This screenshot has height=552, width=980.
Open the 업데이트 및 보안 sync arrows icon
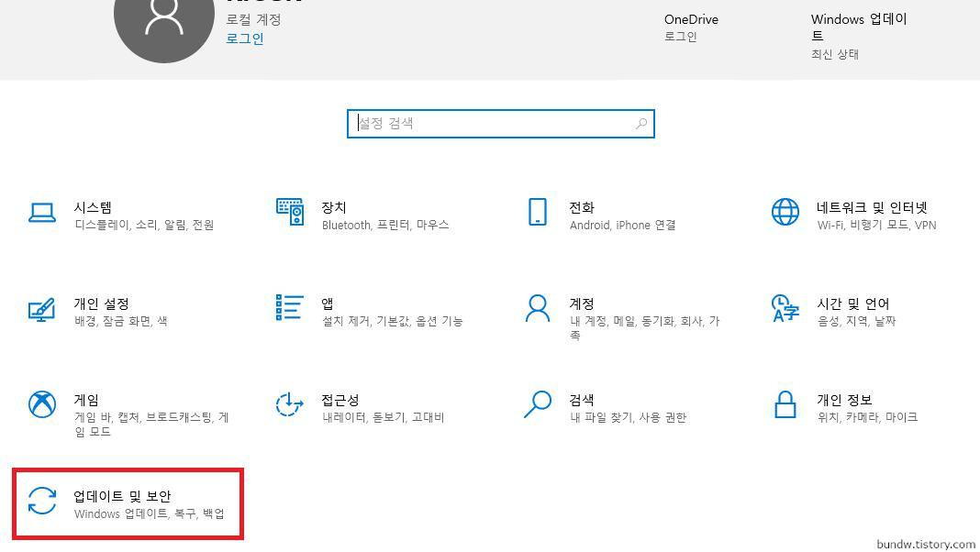coord(42,501)
